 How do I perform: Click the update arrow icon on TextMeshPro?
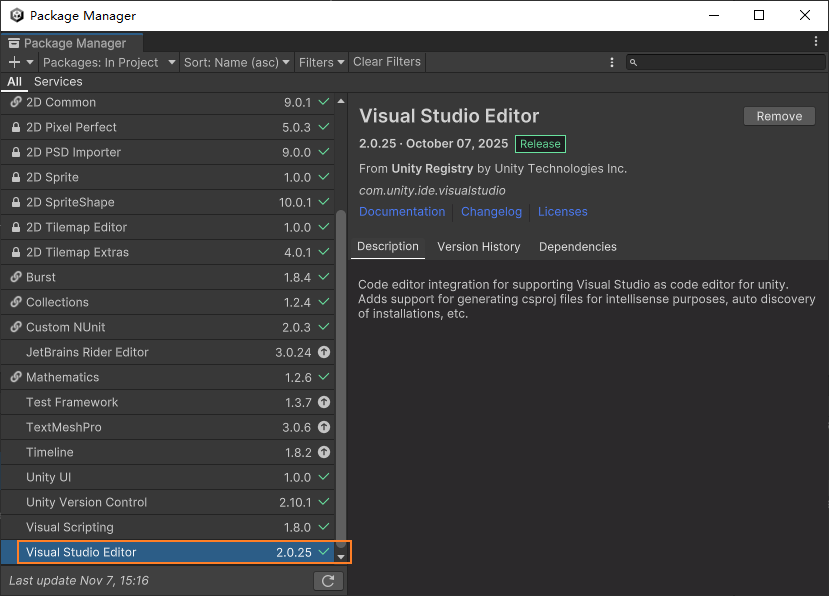point(324,427)
